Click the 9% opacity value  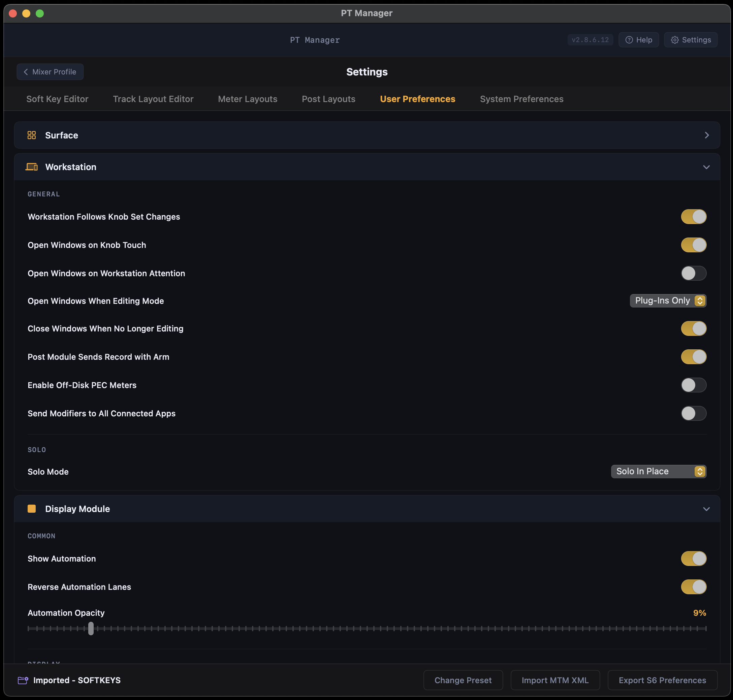pyautogui.click(x=700, y=613)
